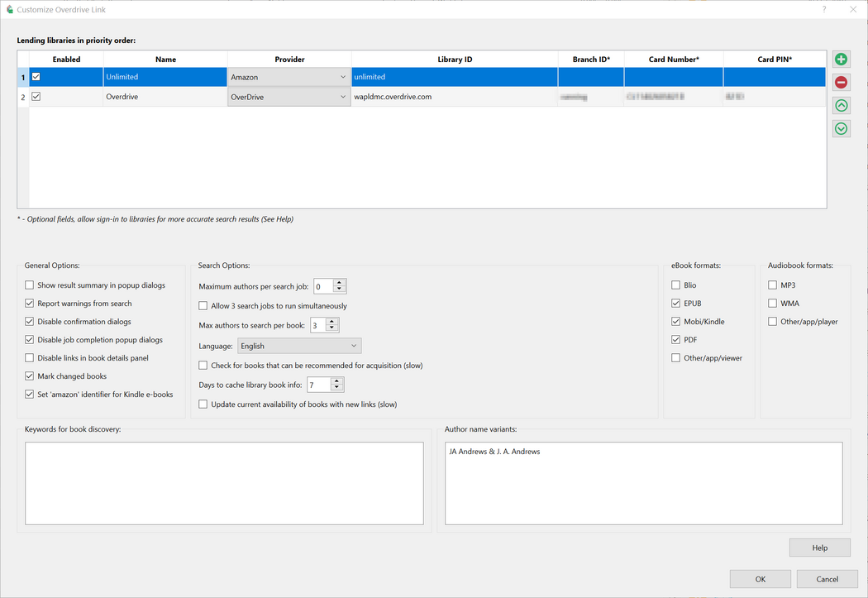Screen dimensions: 868x598
Task: Increase Max authors to search per book
Action: 332,322
